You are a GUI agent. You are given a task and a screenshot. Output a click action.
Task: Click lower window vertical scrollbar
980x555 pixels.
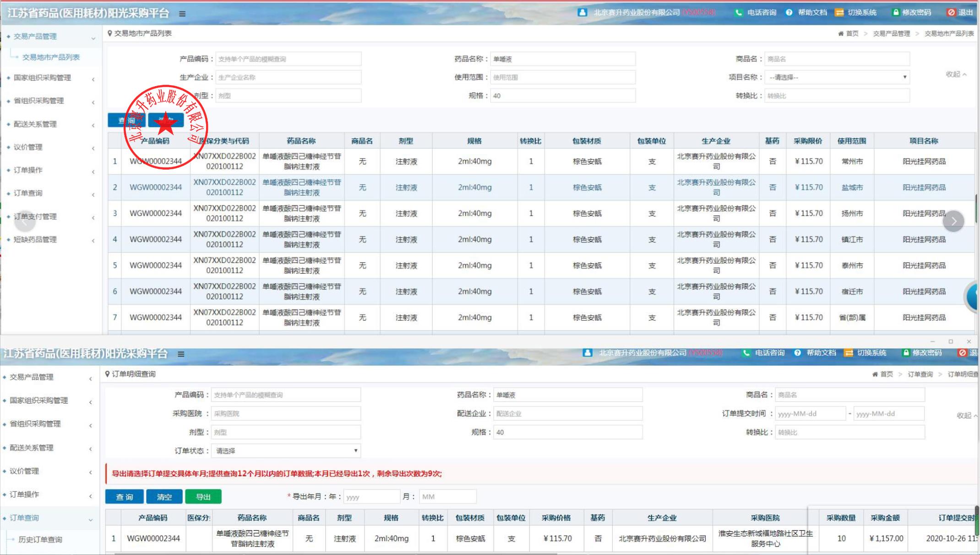tap(977, 520)
